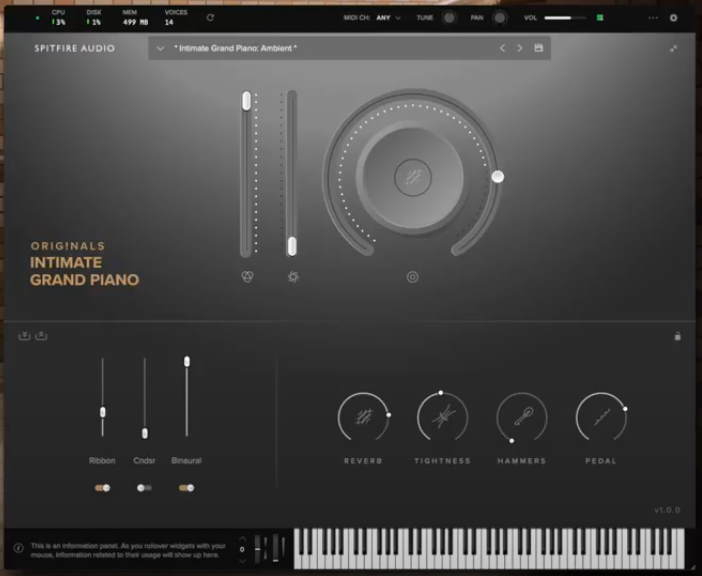
Task: Click the v1.0.0 version text
Action: pyautogui.click(x=667, y=510)
